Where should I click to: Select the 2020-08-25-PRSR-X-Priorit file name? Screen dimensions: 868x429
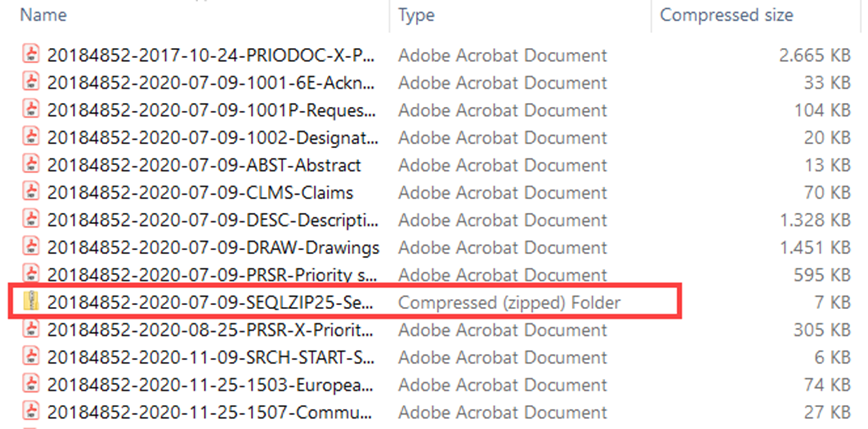(210, 330)
